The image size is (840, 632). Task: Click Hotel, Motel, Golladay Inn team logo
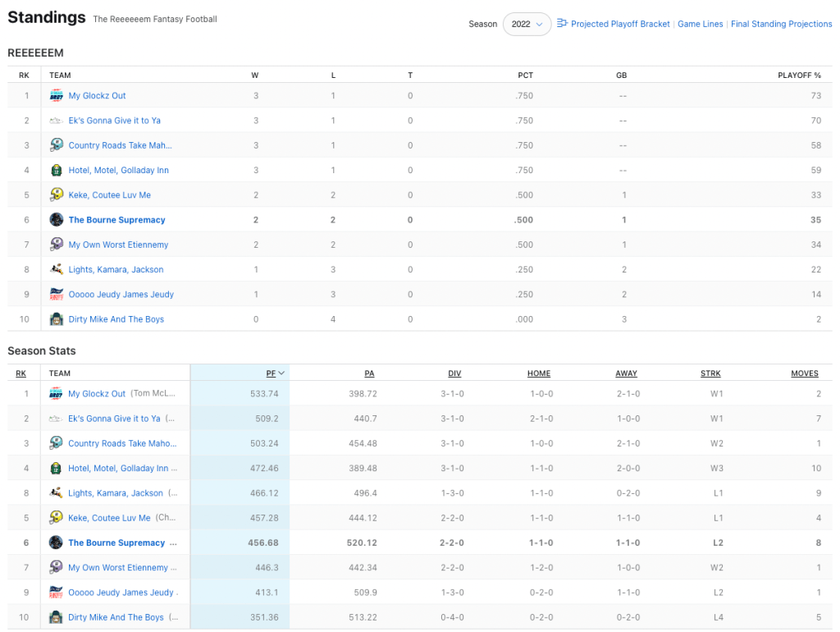point(57,171)
